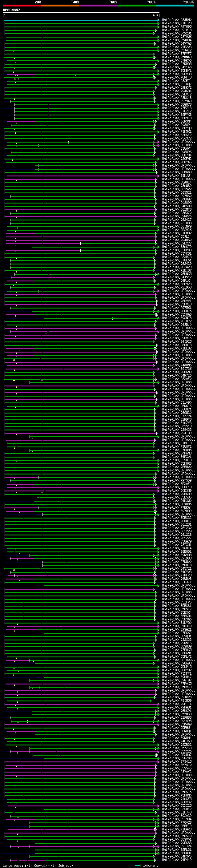Select hit label UniRef100_C1FJ48
The width and height of the screenshot is (197, 868).
[x=177, y=812]
